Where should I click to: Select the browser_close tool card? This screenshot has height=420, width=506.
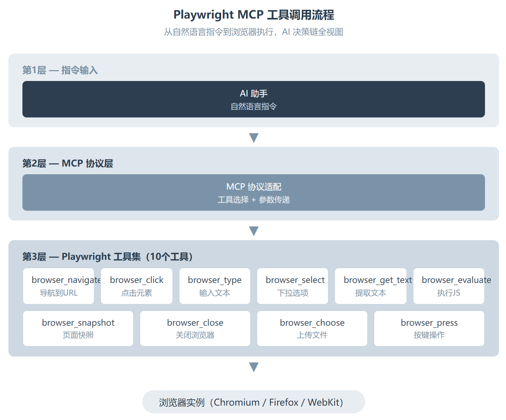point(195,328)
